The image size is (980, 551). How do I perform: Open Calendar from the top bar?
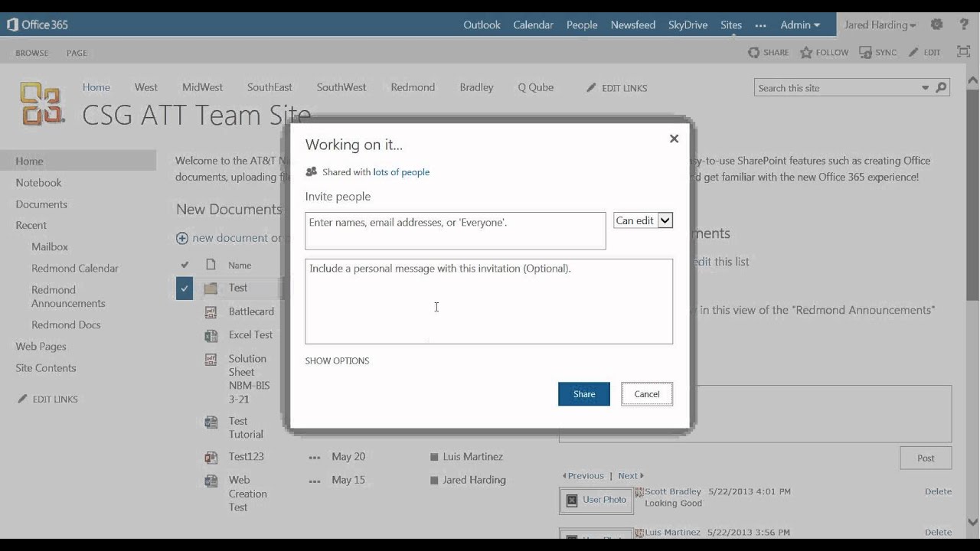coord(533,24)
